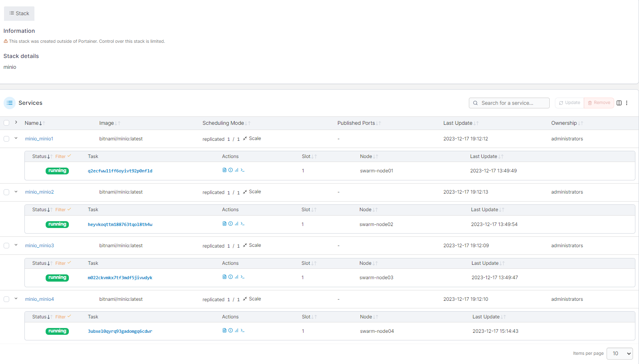The height and width of the screenshot is (364, 639).
Task: Open the three-dot table settings menu
Action: (x=627, y=103)
